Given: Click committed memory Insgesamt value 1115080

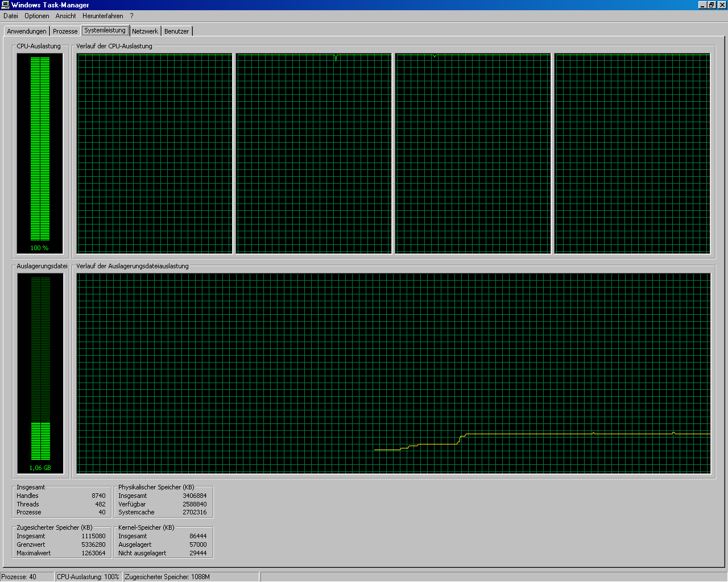Looking at the screenshot, I should [x=93, y=536].
